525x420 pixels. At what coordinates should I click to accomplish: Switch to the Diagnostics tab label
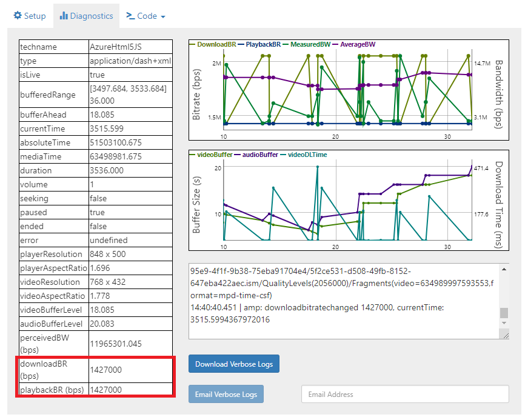[x=91, y=16]
